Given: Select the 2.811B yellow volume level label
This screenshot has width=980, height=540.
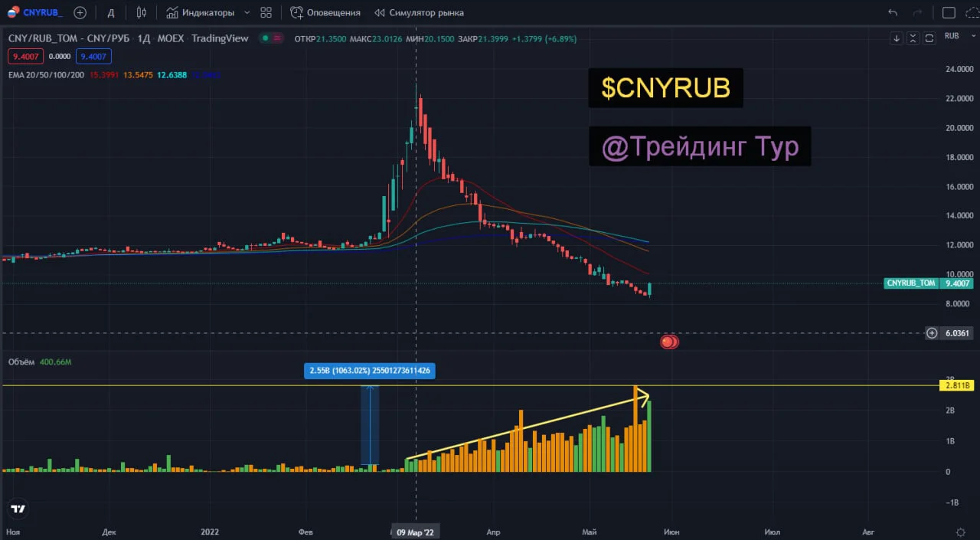Looking at the screenshot, I should point(957,386).
